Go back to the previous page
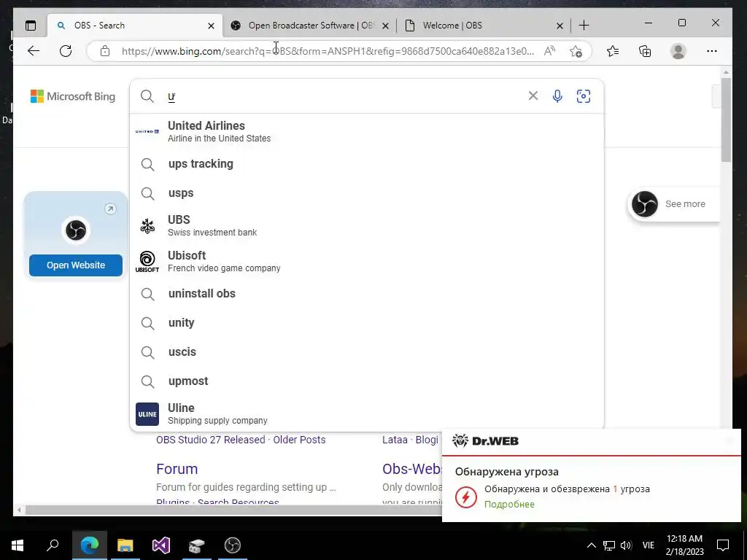Viewport: 747px width, 560px height. pyautogui.click(x=34, y=51)
